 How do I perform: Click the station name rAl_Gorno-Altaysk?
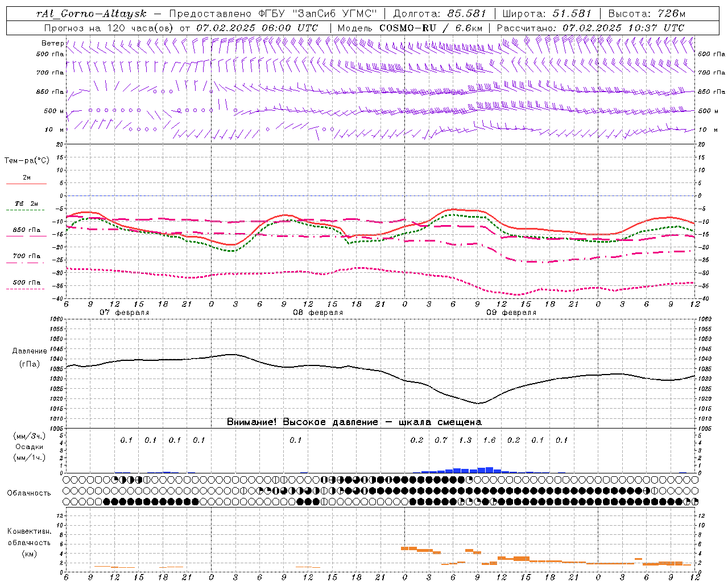(91, 14)
